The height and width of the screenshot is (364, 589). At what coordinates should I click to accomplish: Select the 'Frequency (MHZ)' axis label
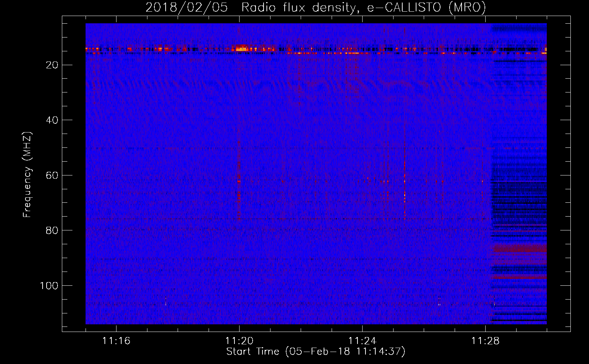pyautogui.click(x=27, y=174)
